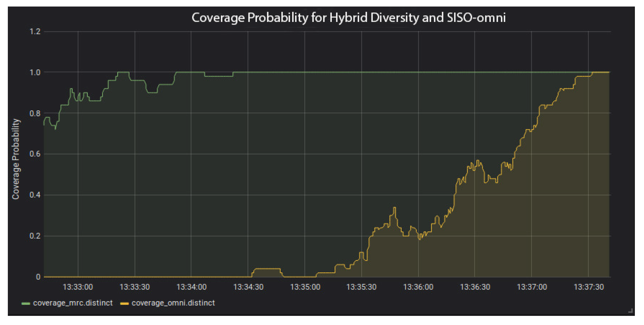Click the 13:36:00 x-axis time label

coord(418,287)
